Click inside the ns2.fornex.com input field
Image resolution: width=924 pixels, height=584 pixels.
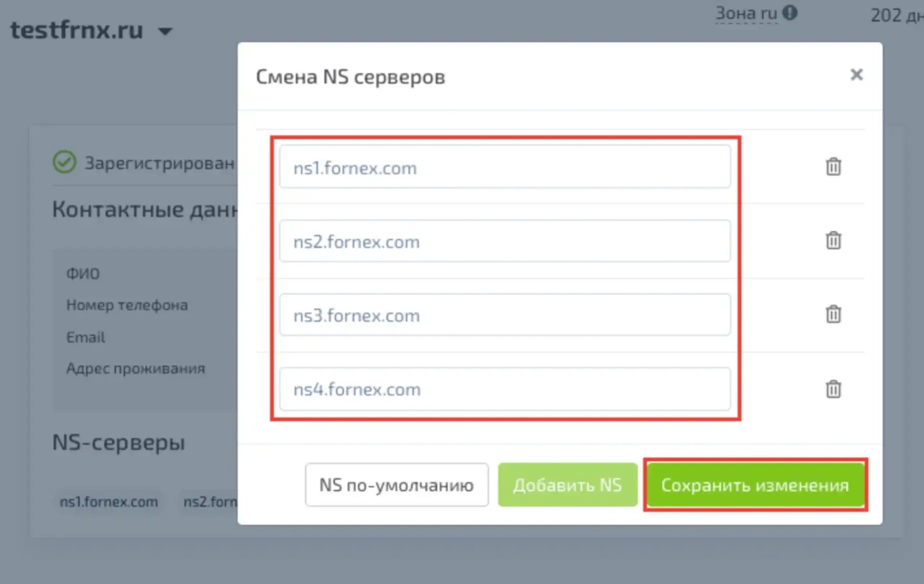pos(504,241)
